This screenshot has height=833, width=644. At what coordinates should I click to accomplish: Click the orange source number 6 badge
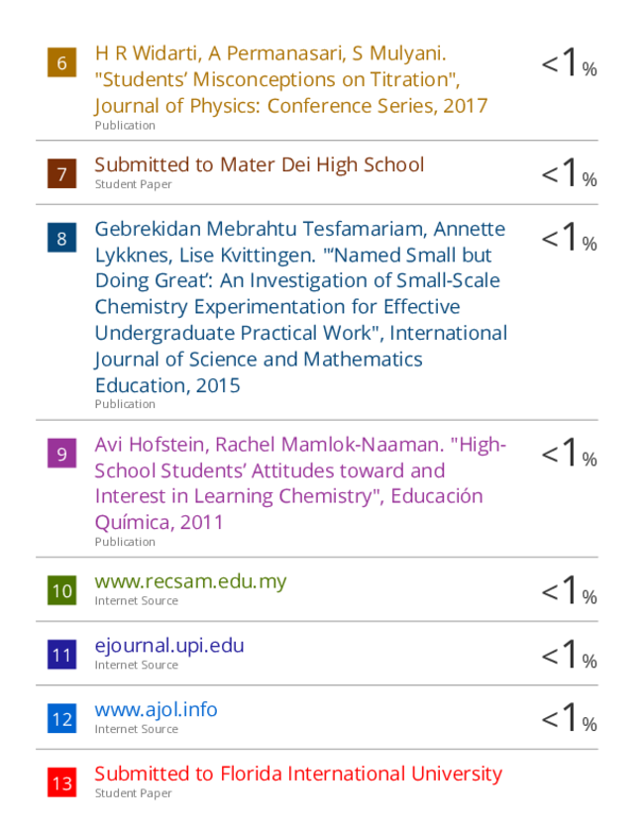61,62
